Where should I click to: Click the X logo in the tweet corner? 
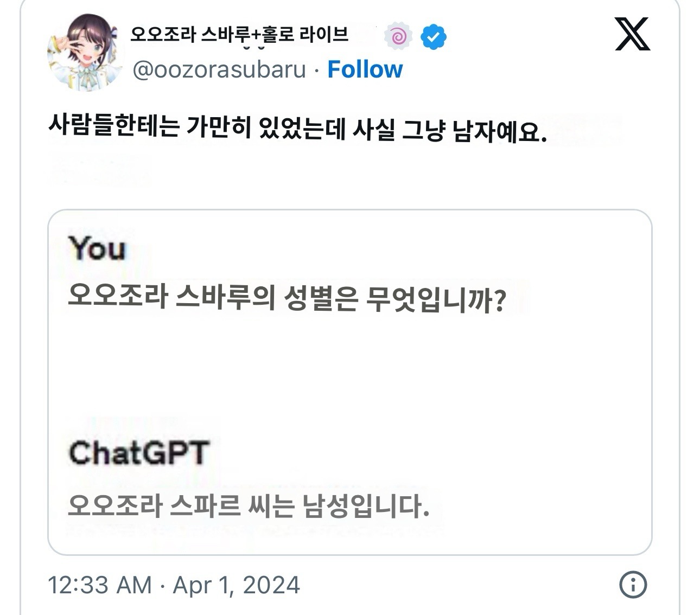coord(632,34)
